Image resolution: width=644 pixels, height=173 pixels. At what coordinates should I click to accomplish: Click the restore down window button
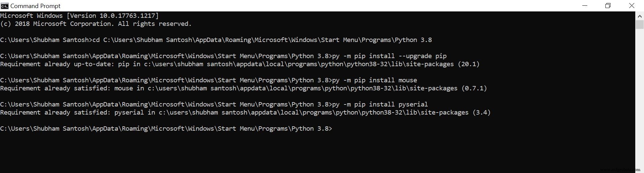click(x=608, y=6)
